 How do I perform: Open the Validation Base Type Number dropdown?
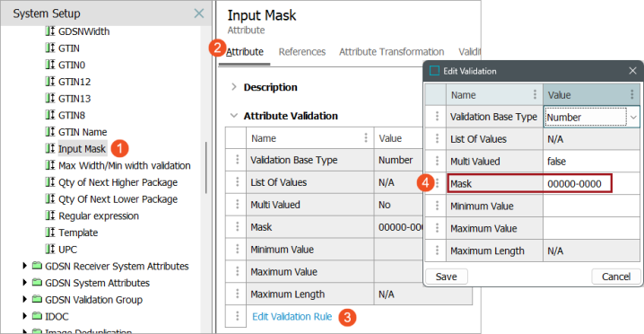(633, 118)
